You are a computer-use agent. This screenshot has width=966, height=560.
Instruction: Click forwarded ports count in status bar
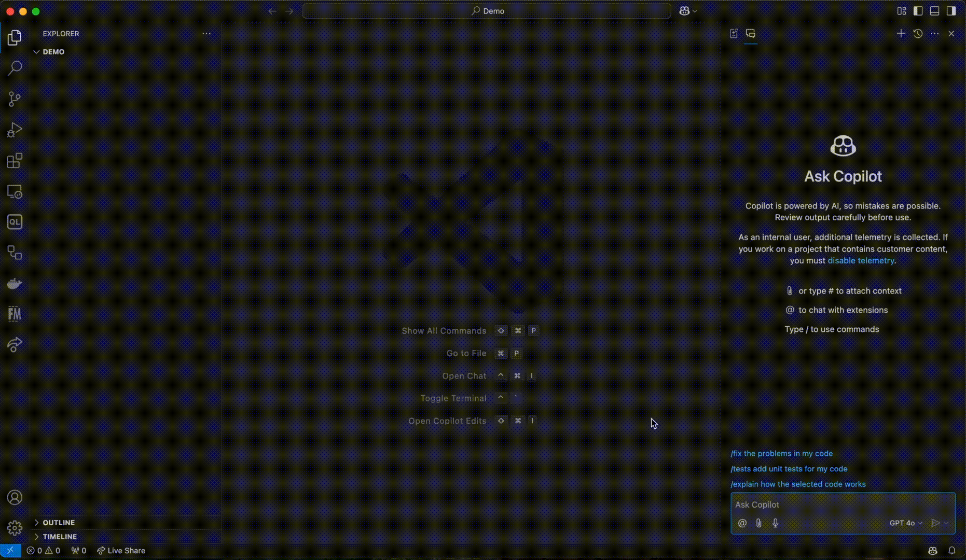tap(79, 551)
